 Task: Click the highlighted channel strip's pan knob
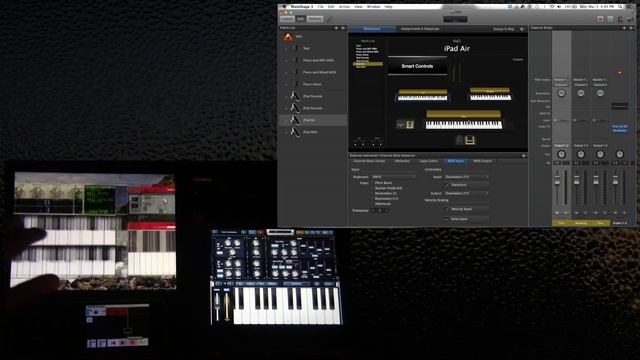(x=561, y=154)
